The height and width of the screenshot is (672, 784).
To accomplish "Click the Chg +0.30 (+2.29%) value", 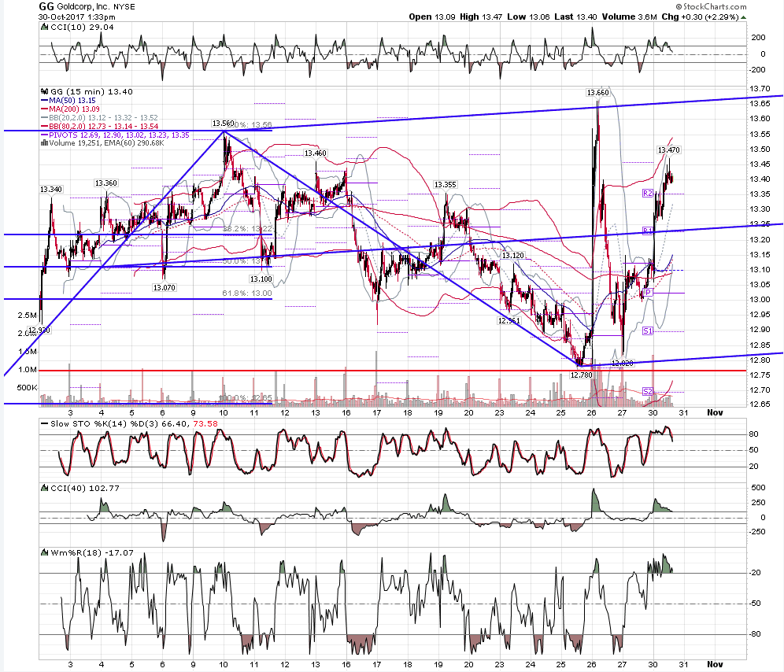I will 700,17.
